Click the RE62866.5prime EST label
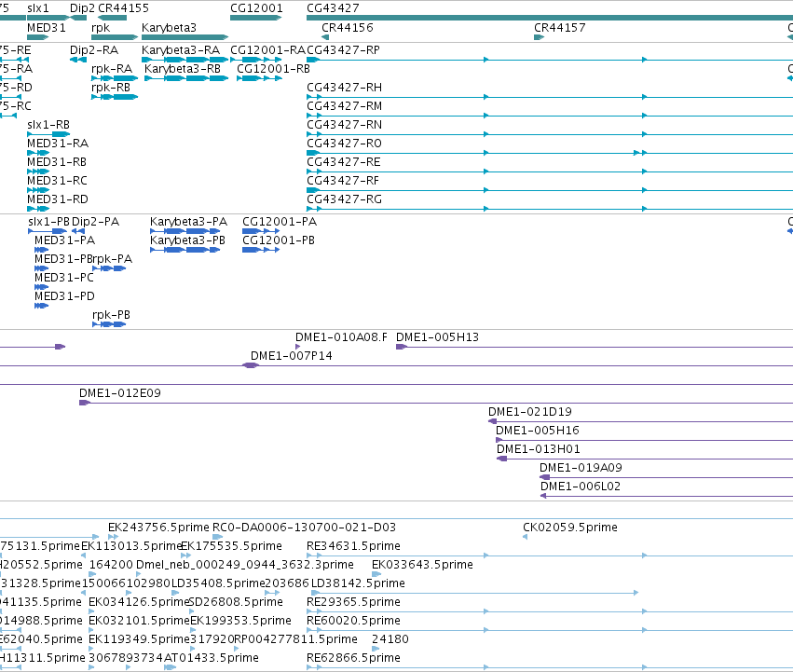 point(353,658)
